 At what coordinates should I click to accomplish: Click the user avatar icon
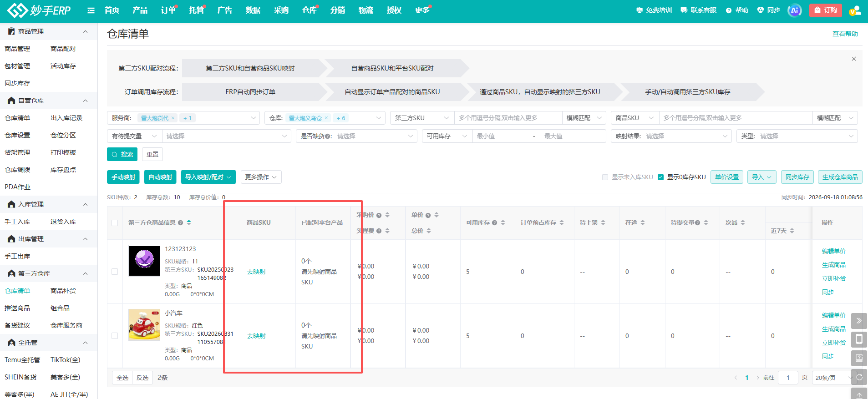[x=855, y=10]
